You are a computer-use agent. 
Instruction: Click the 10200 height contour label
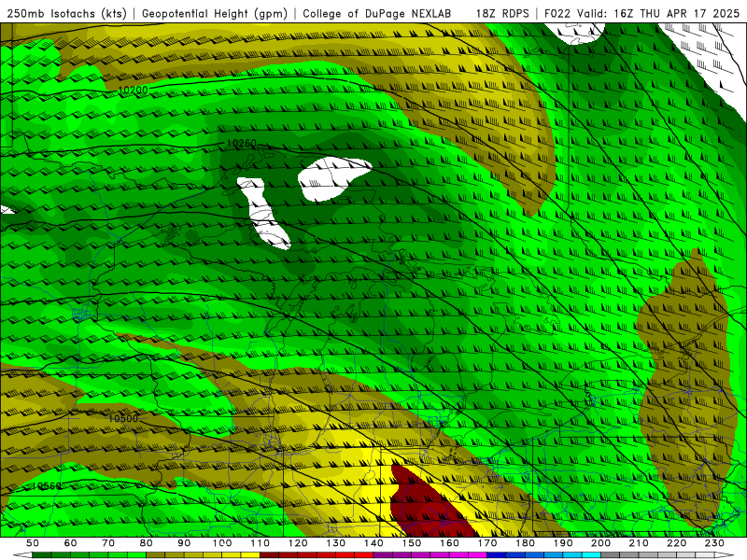click(x=133, y=90)
